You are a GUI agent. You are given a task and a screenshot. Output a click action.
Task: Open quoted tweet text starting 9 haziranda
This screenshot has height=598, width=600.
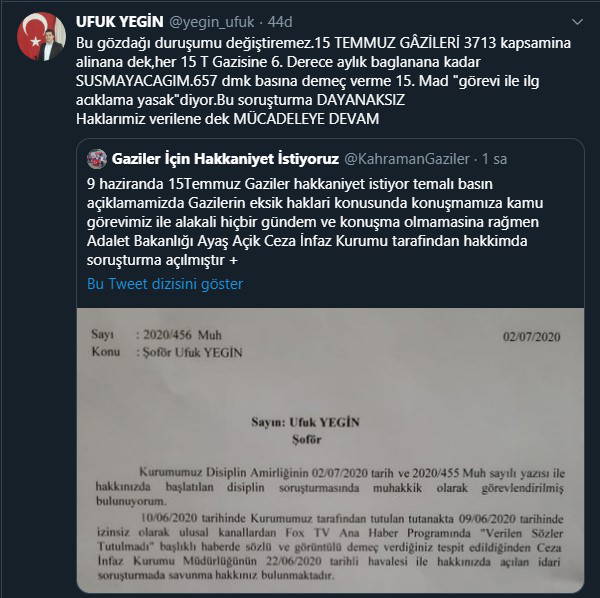click(x=315, y=222)
